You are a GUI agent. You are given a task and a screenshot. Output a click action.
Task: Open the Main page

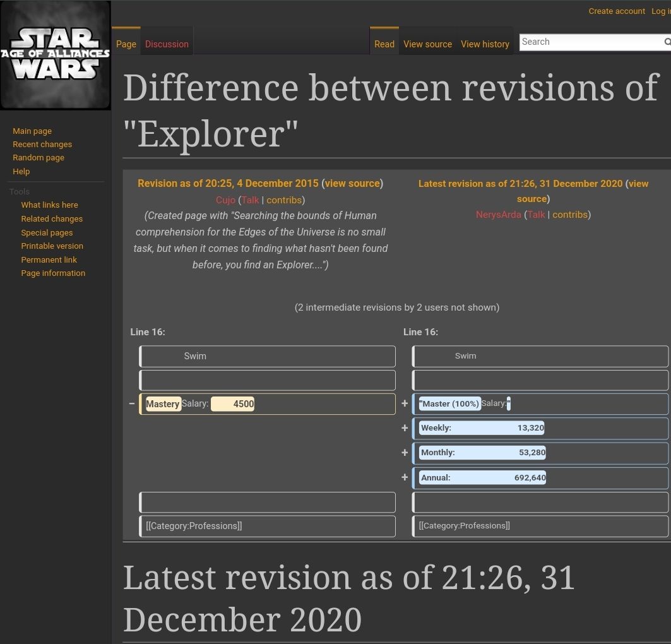(x=32, y=131)
